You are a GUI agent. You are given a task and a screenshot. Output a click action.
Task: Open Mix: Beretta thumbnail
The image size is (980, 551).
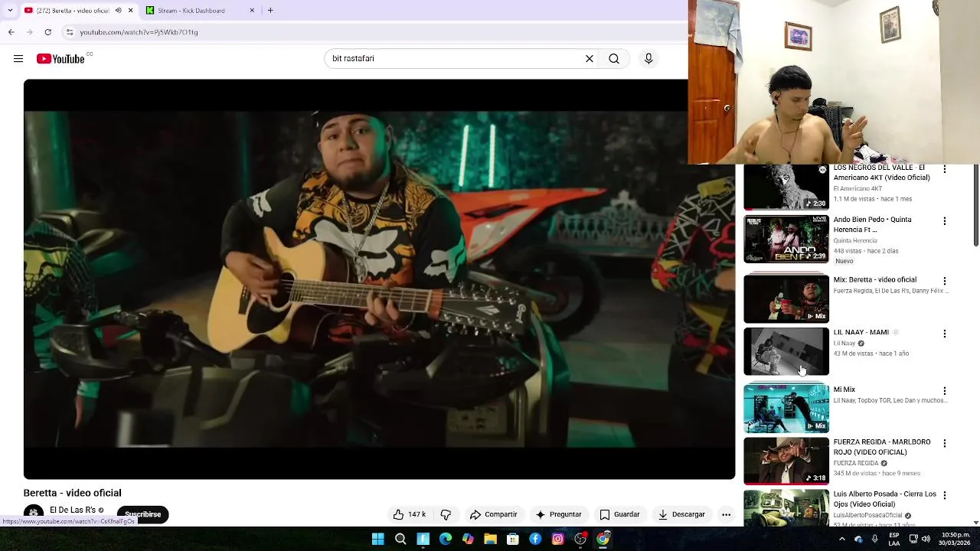[786, 298]
